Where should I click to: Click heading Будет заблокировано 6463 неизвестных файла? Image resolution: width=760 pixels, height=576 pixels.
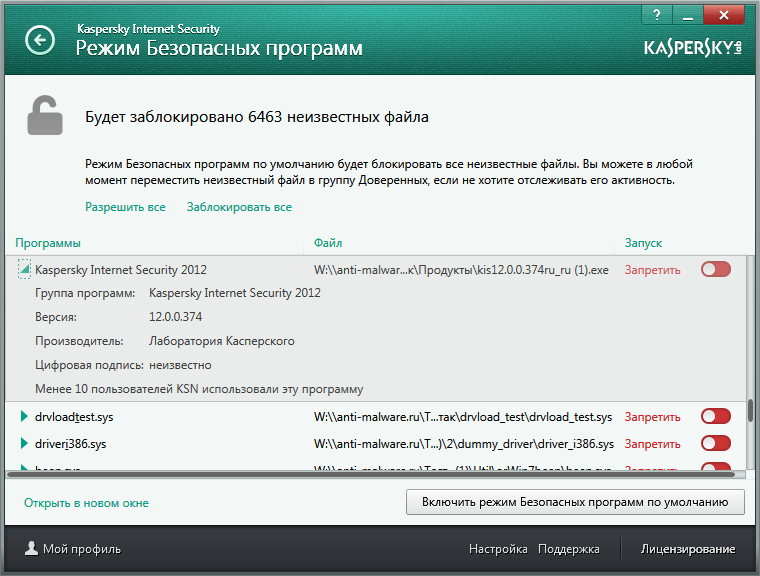(257, 117)
